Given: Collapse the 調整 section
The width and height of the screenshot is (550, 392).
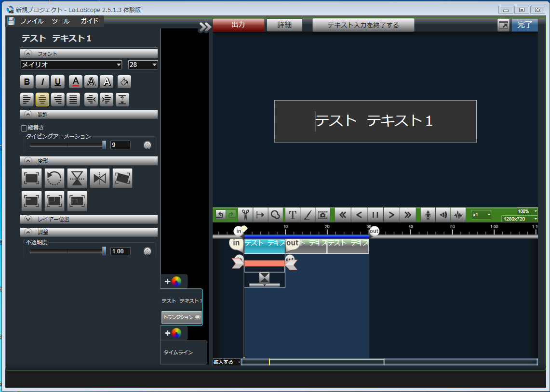Looking at the screenshot, I should tap(28, 232).
